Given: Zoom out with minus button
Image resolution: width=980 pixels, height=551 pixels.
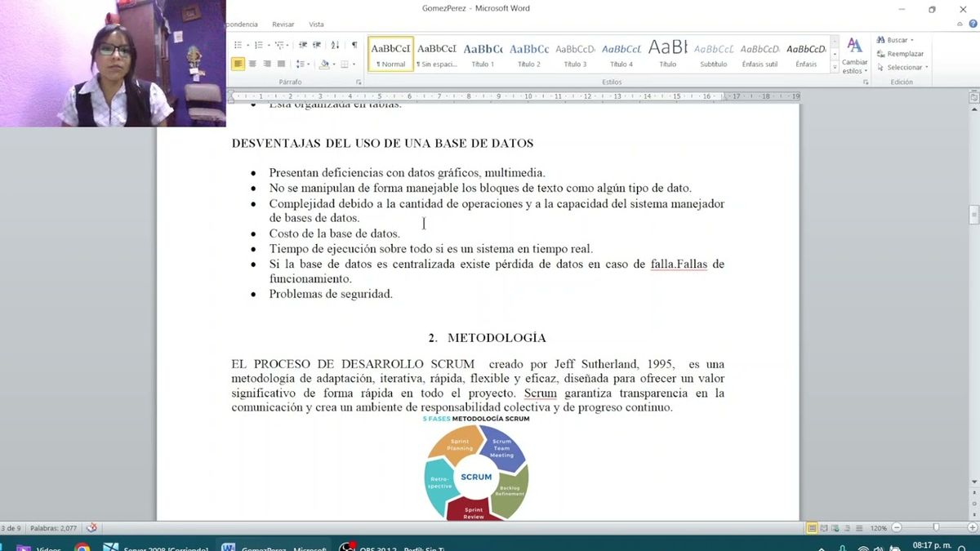Looking at the screenshot, I should (x=897, y=528).
